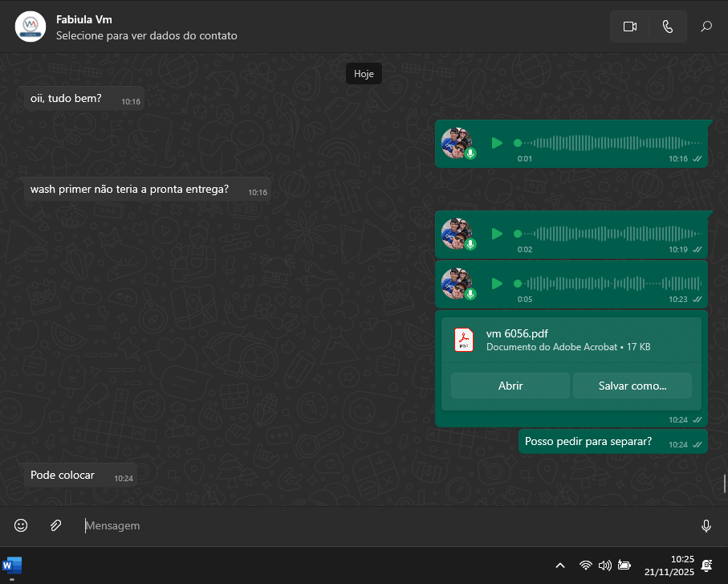Screen dimensions: 728x584
Task: Click the attach file paperclip icon
Action: [55, 525]
